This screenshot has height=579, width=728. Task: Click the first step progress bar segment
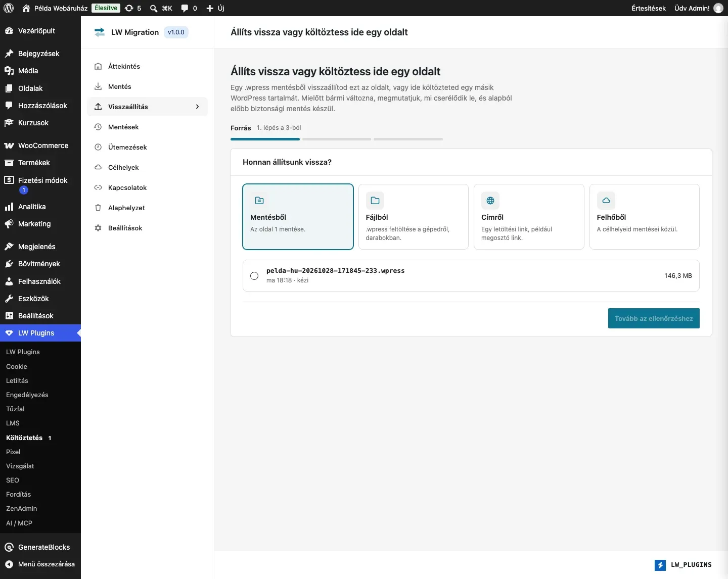click(265, 139)
